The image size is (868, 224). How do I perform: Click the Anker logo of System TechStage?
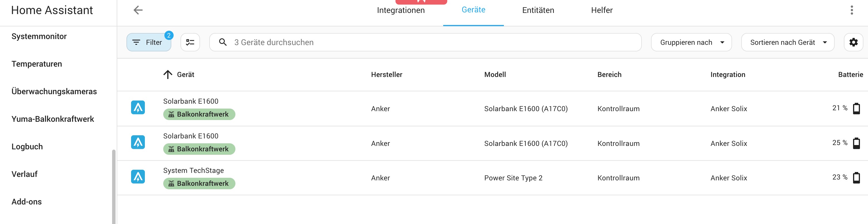tap(138, 177)
